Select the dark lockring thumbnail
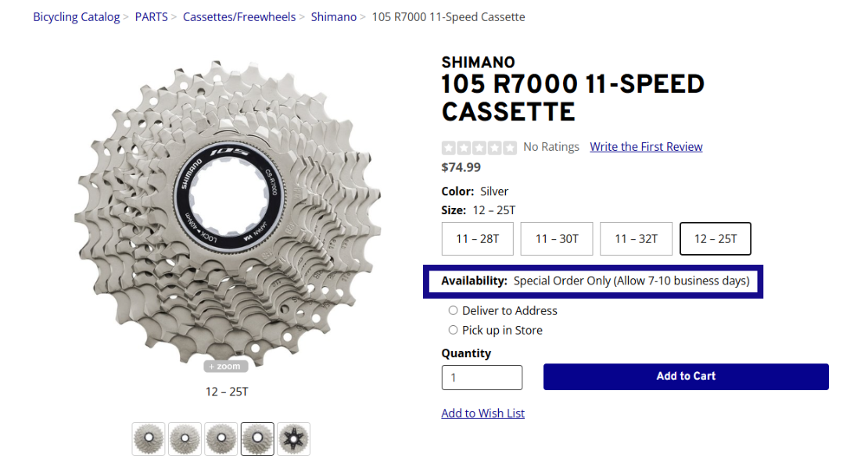 (x=293, y=439)
